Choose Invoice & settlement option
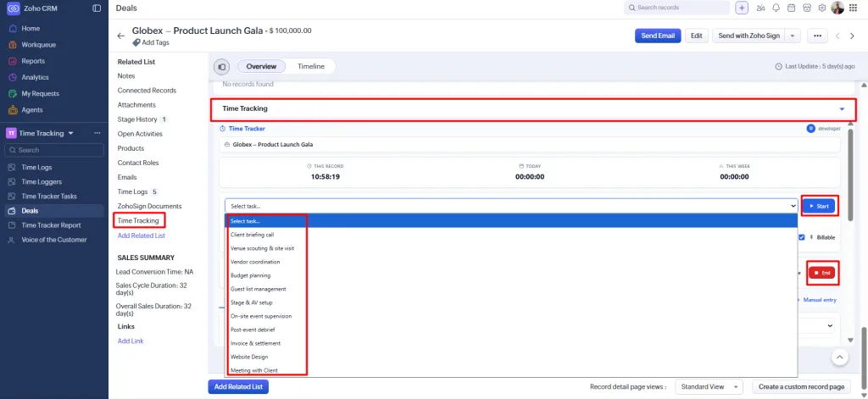Image resolution: width=868 pixels, height=399 pixels. point(255,343)
